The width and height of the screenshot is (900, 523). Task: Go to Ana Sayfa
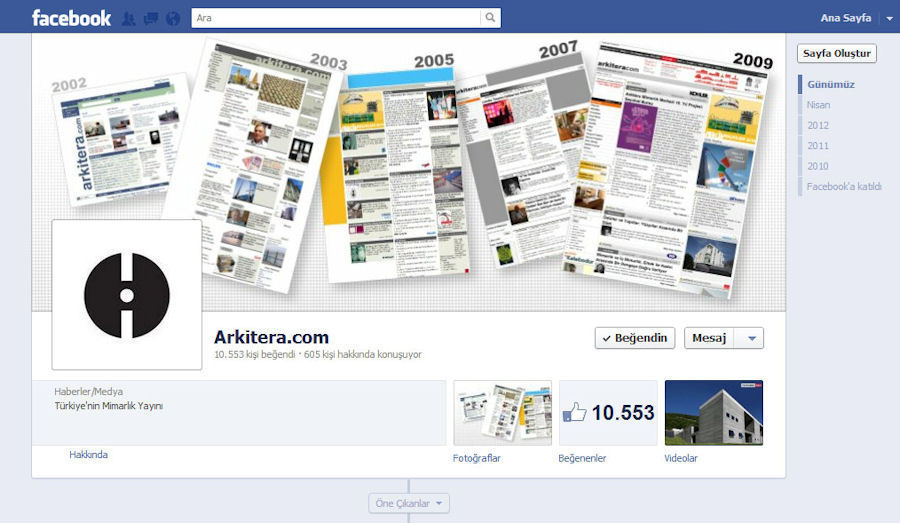(x=845, y=18)
